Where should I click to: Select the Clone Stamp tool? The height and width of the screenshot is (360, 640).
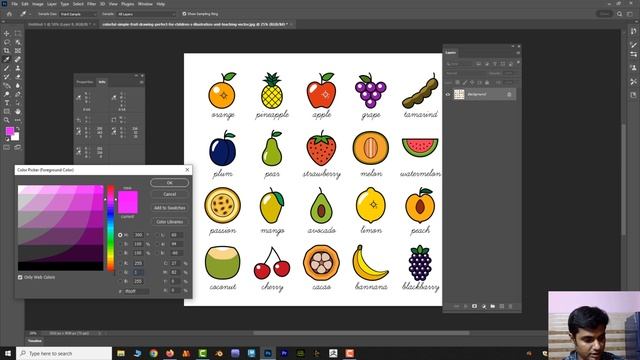pyautogui.click(x=18, y=68)
